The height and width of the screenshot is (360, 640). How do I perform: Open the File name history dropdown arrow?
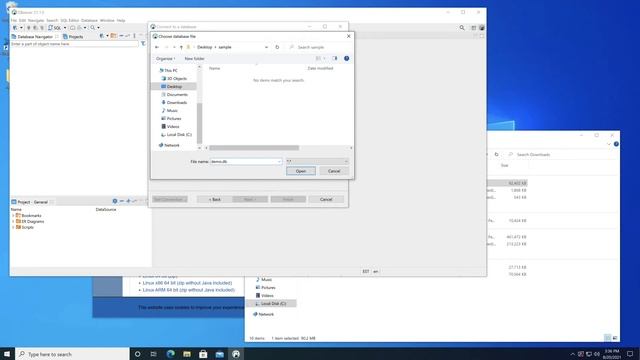point(279,162)
